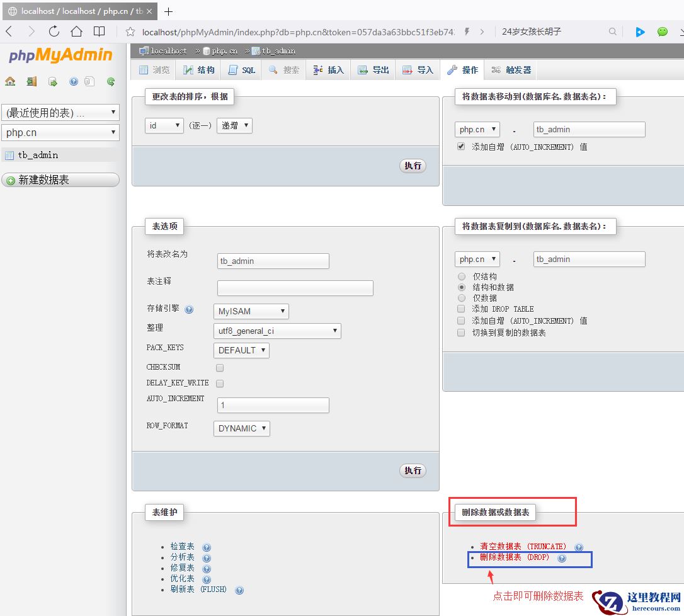The image size is (684, 616).
Task: Click the 将表改名为 input field
Action: click(273, 261)
